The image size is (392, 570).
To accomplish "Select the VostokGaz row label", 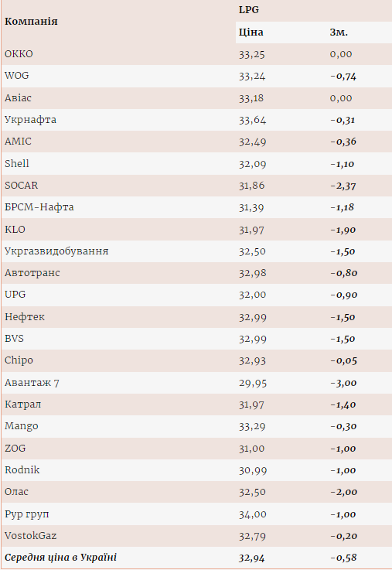I will [x=30, y=536].
